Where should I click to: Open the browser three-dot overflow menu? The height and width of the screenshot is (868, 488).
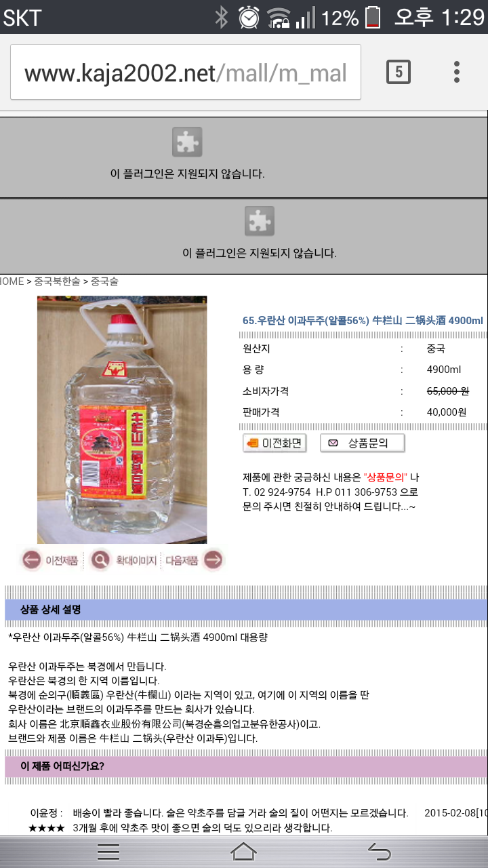[x=457, y=71]
